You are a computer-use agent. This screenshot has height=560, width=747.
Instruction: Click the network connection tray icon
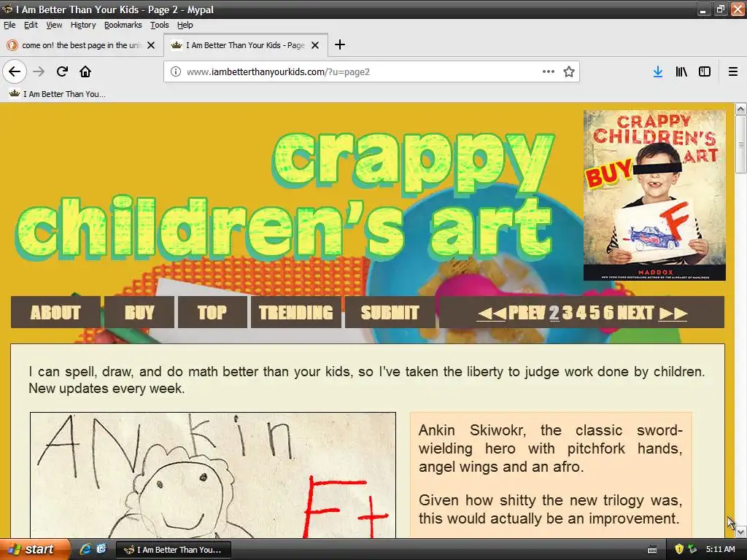pos(692,550)
